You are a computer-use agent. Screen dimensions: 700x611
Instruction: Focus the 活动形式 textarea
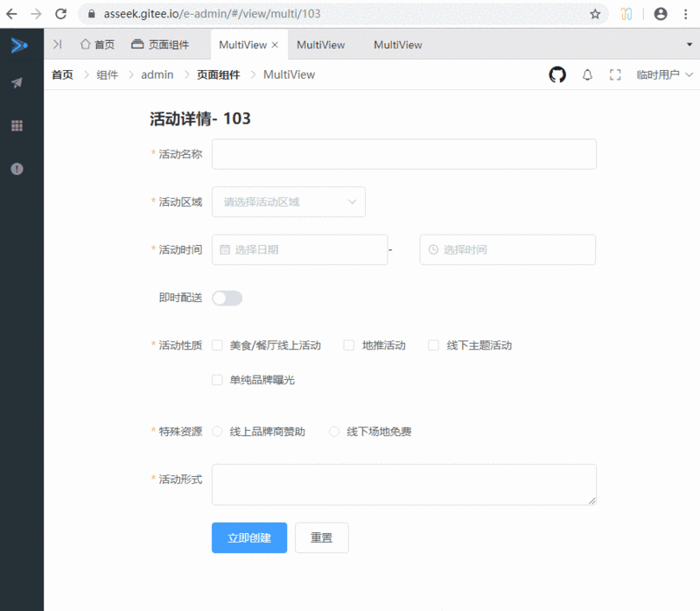click(x=404, y=485)
